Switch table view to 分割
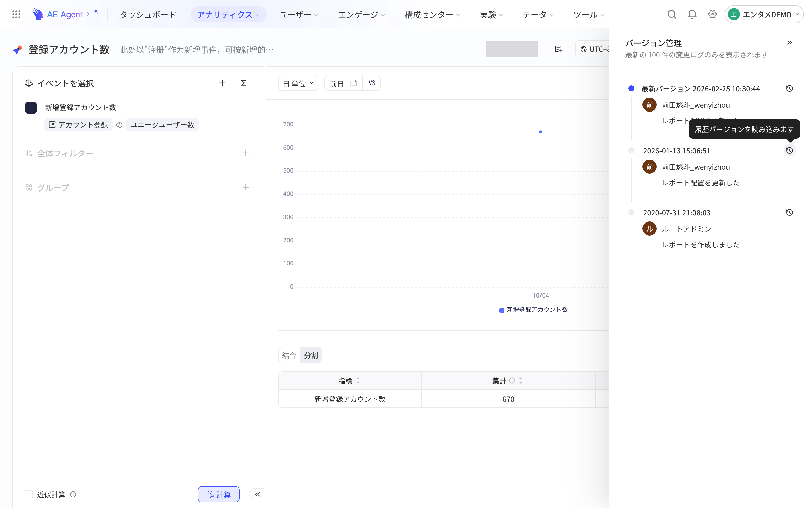Screen dimensions: 812x508 pyautogui.click(x=311, y=355)
